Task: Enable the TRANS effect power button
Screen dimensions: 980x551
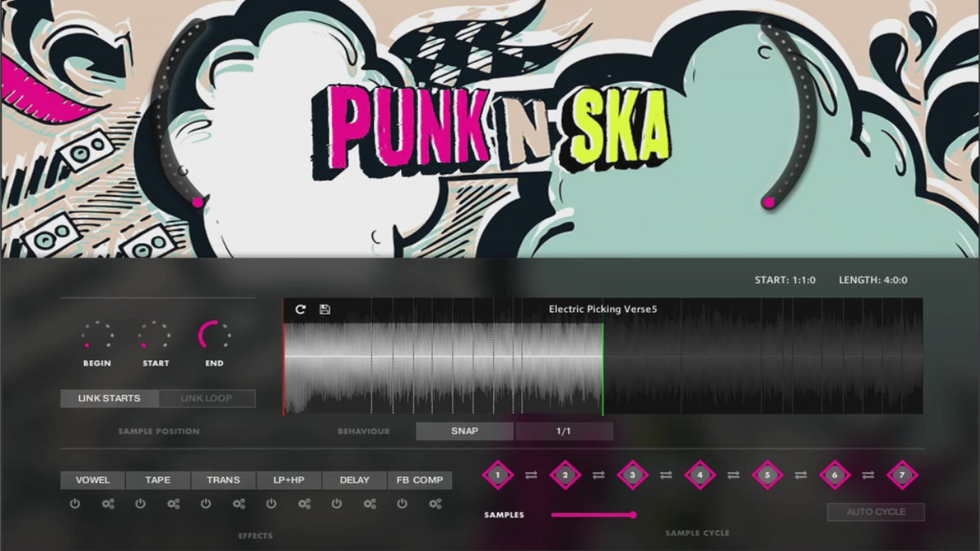Action: [206, 504]
